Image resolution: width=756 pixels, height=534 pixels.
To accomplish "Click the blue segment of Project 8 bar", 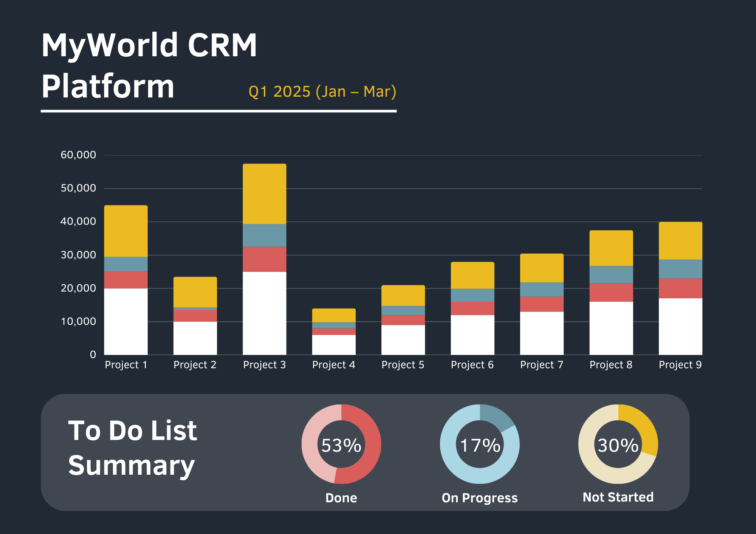I will 611,275.
